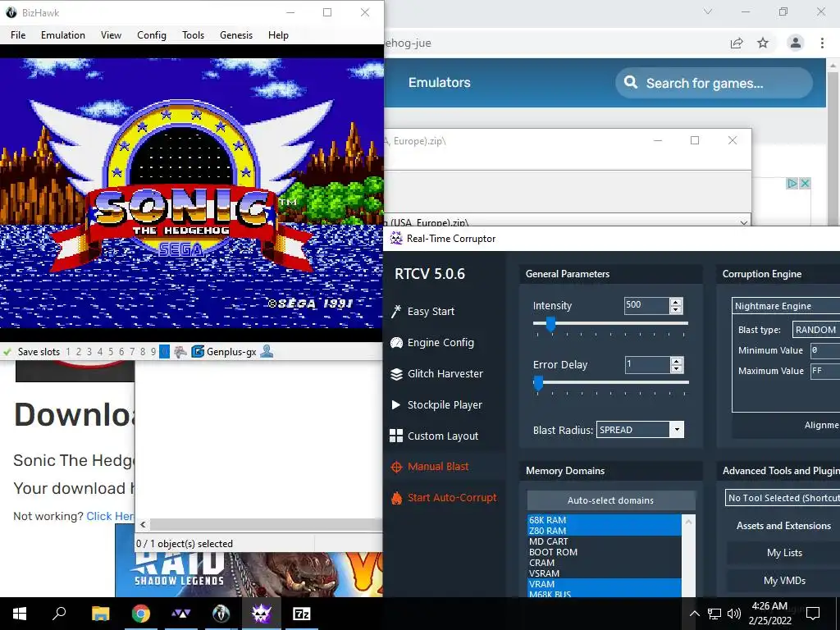Toggle 68K RAM memory domain

605,520
